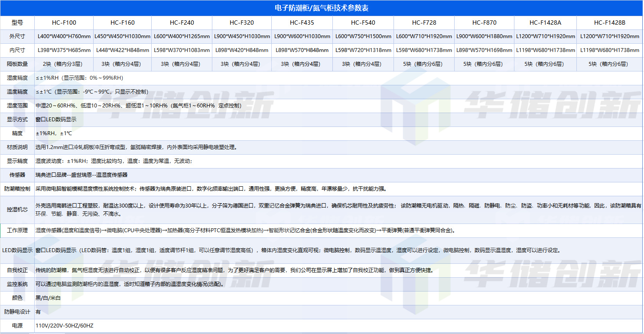Click the L598*W720*H1318mm inner size cell
This screenshot has height=334, width=644.
point(363,50)
